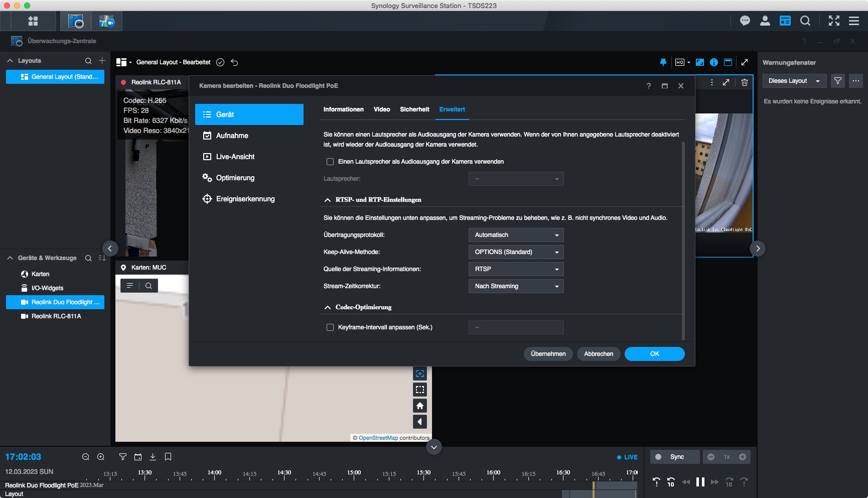Viewport: 868px width, 498px height.
Task: Switch to the Sicherheit tab
Action: (414, 109)
